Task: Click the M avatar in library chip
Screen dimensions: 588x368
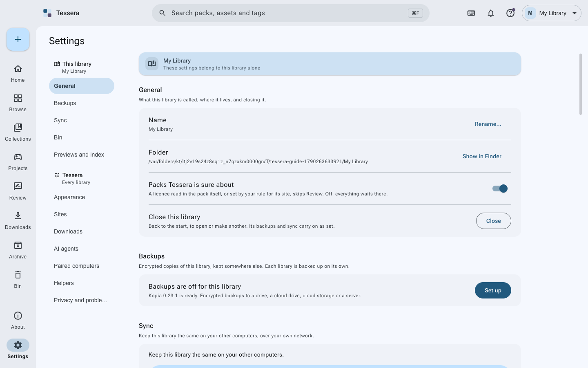Action: click(x=530, y=13)
